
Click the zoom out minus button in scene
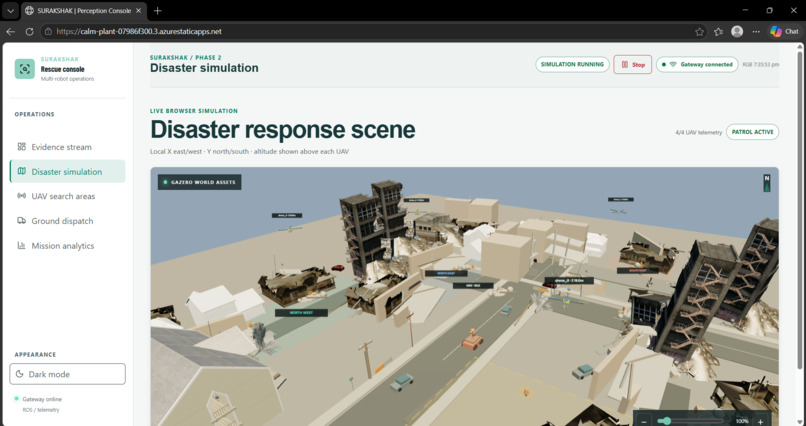tap(644, 421)
